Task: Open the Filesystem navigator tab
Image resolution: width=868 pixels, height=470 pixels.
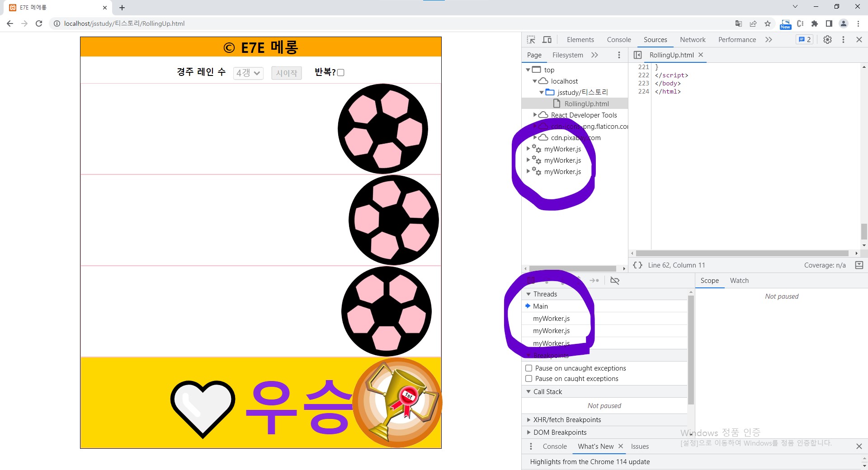Action: point(567,55)
